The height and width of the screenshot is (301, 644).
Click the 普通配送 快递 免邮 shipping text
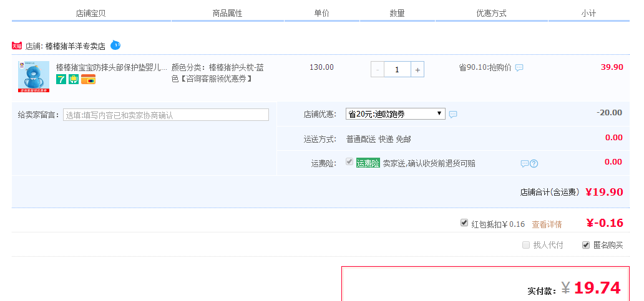point(378,140)
